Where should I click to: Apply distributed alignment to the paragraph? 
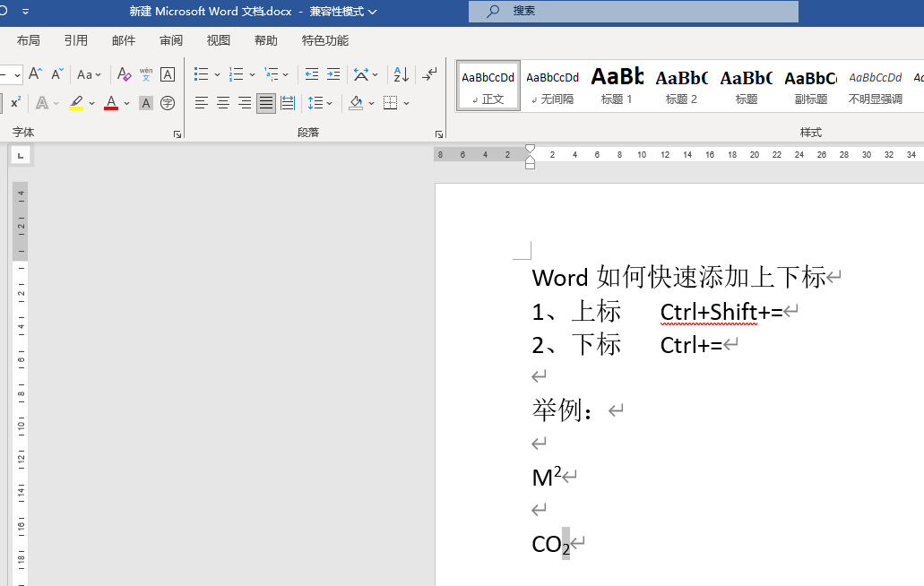288,103
